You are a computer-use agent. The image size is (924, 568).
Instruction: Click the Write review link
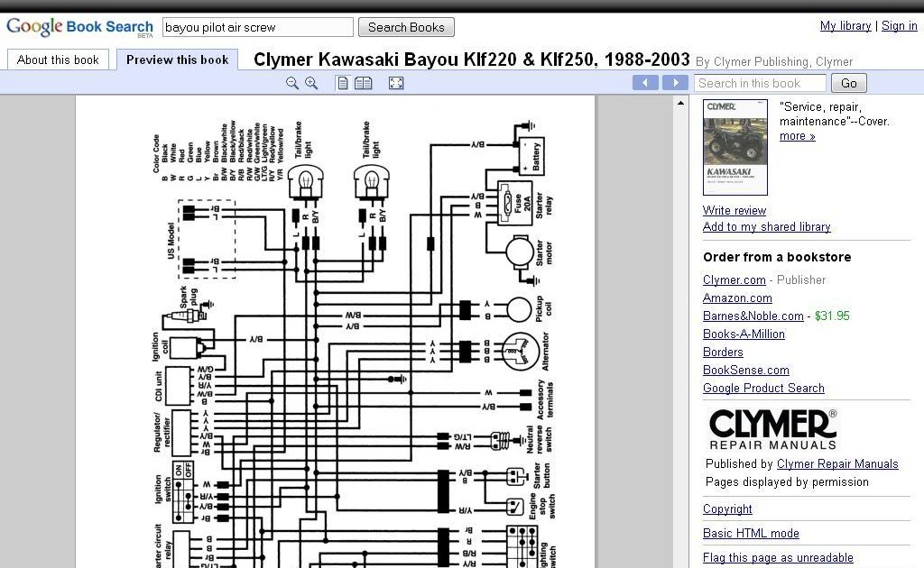(735, 210)
